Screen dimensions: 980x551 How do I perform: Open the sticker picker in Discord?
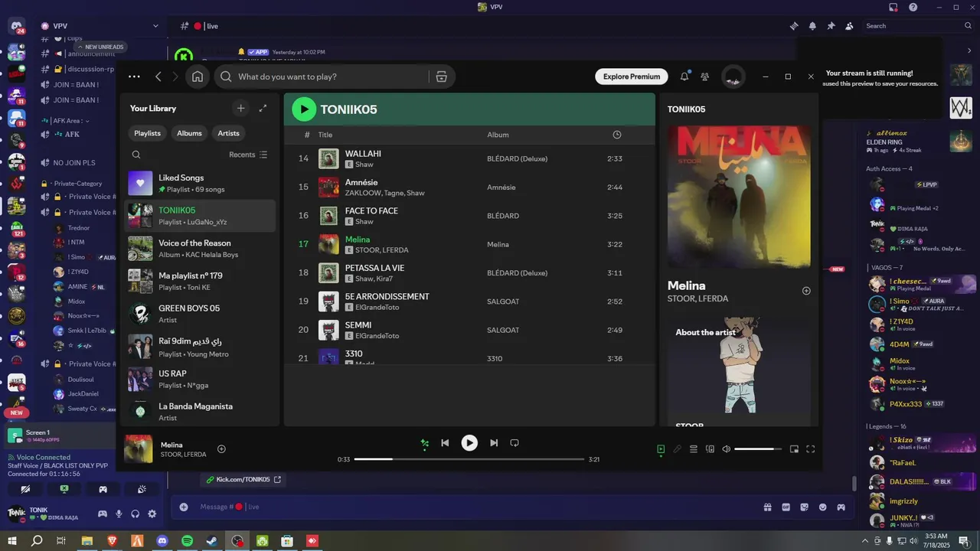pos(804,507)
